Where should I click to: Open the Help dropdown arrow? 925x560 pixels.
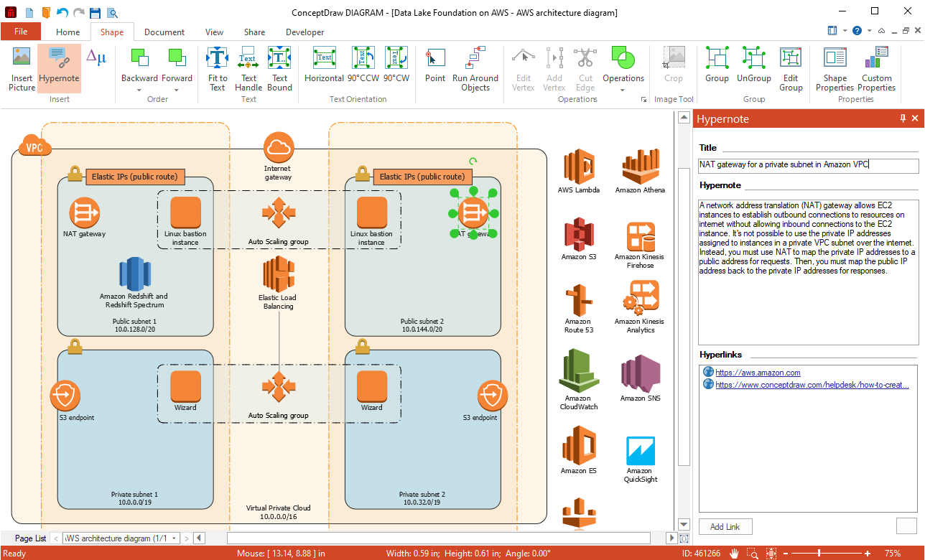tap(869, 31)
